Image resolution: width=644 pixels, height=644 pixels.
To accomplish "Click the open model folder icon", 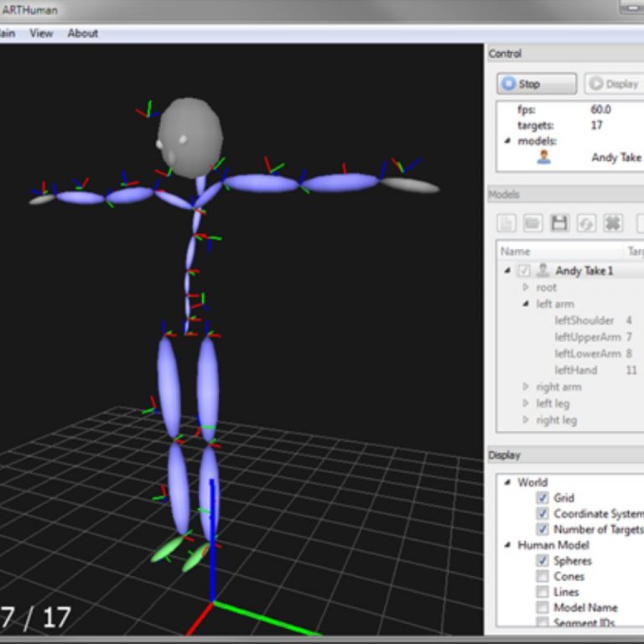I will [x=532, y=223].
